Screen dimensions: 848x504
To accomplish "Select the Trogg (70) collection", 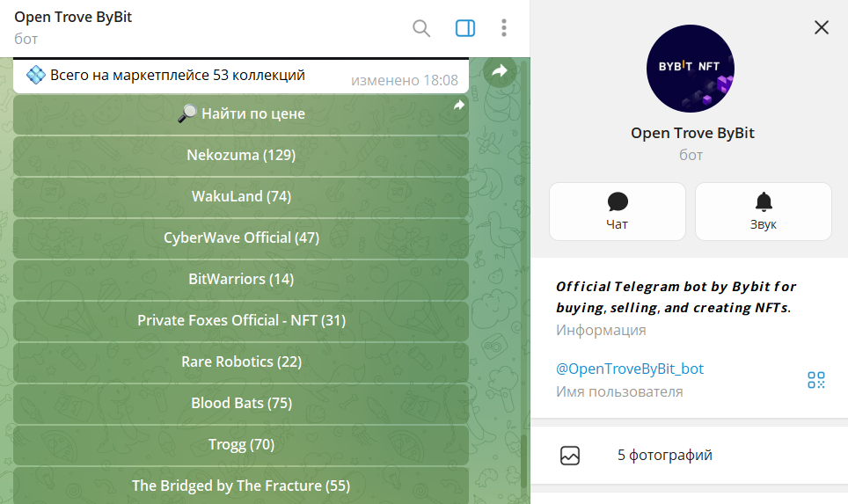I will point(241,444).
